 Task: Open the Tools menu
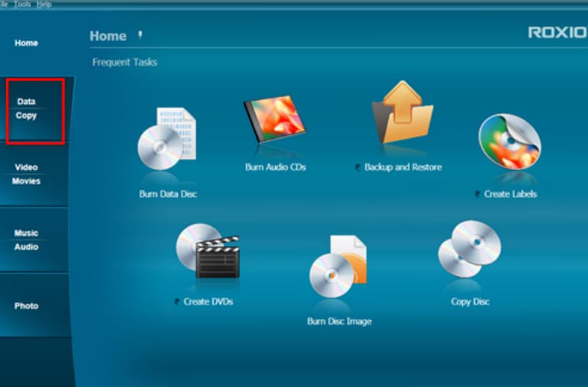click(24, 4)
